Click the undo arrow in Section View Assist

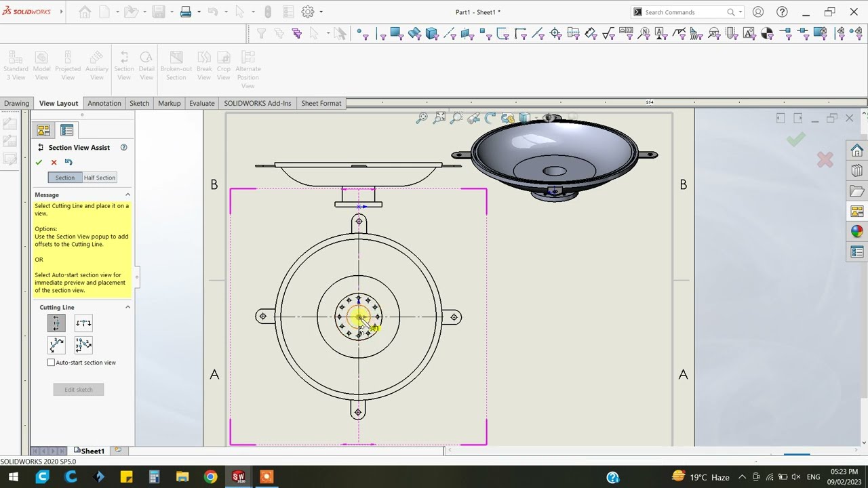[68, 162]
